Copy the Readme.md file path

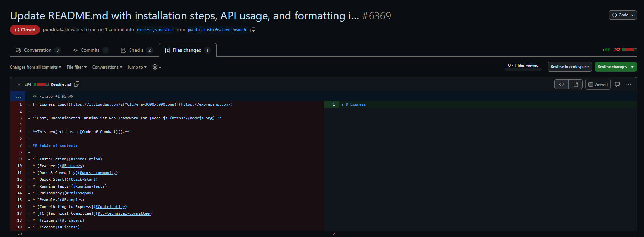(x=77, y=84)
